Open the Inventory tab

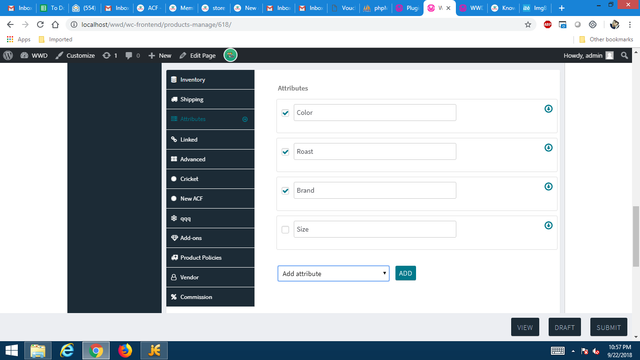[x=210, y=80]
